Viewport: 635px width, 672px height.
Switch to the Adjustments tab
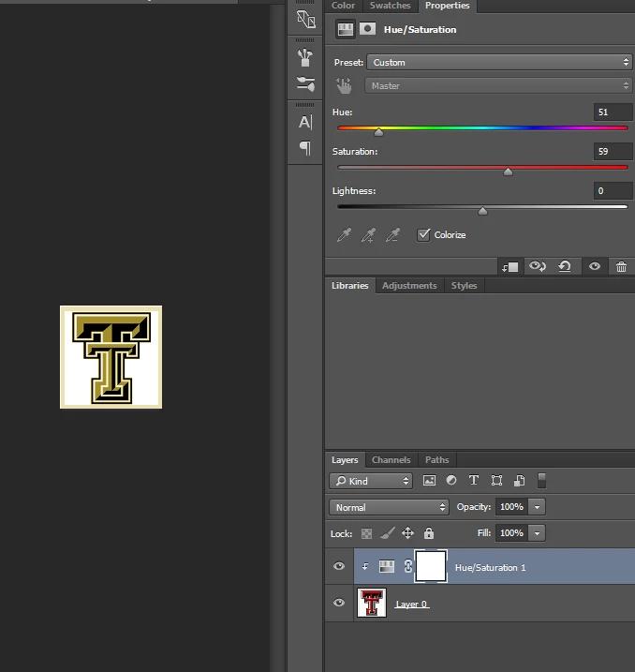[409, 286]
